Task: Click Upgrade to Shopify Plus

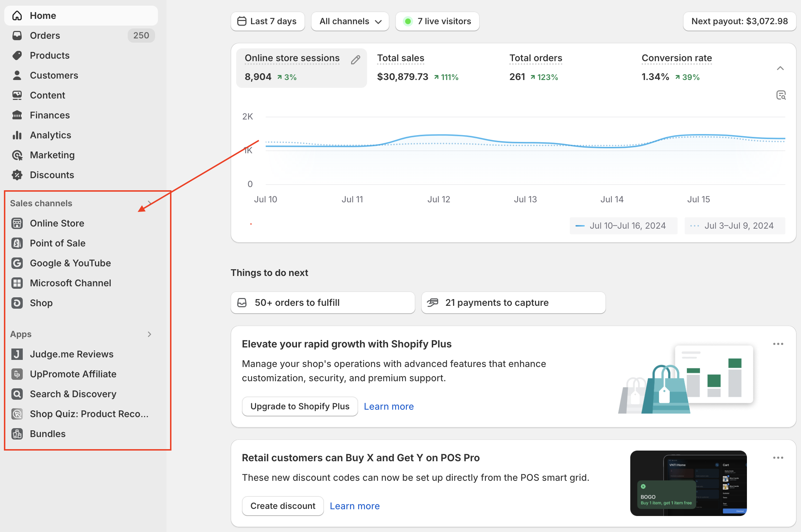Action: pyautogui.click(x=300, y=406)
